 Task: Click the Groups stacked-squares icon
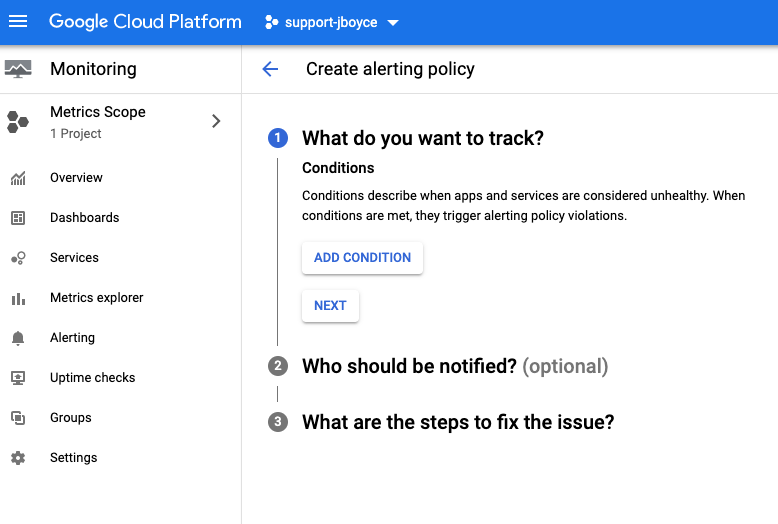(x=18, y=418)
